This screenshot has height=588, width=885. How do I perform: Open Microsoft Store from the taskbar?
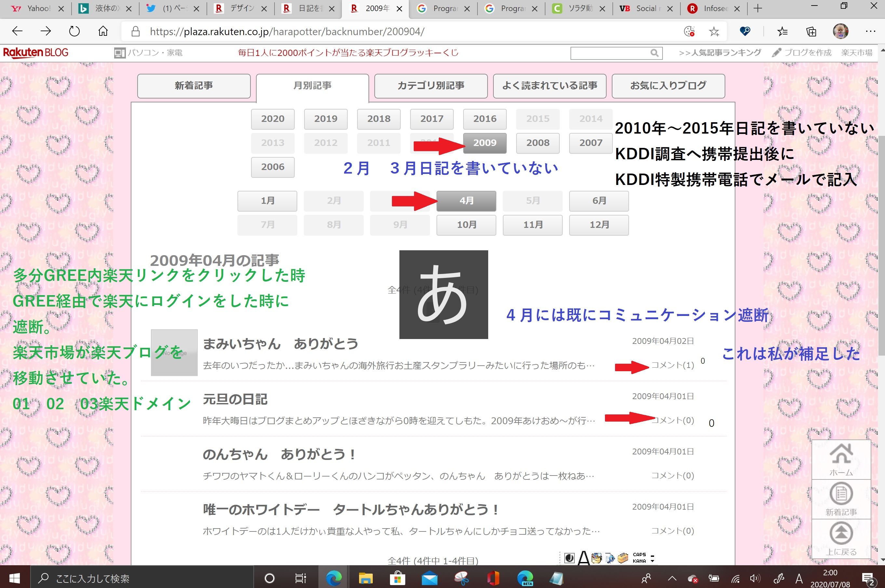pos(397,578)
